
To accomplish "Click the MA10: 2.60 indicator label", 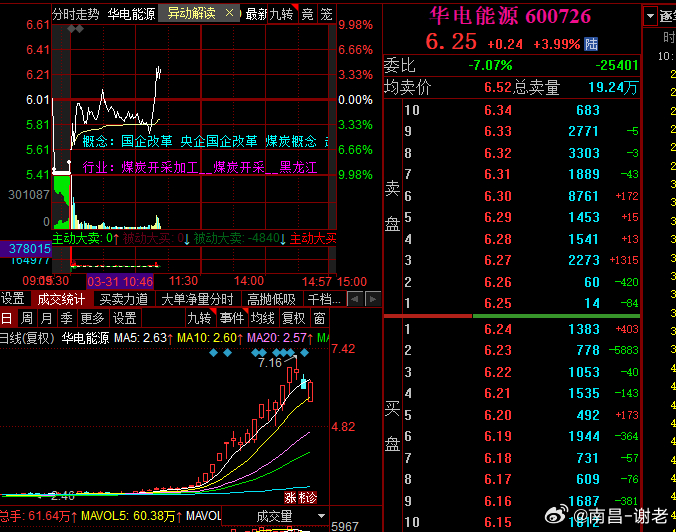I will click(x=208, y=338).
